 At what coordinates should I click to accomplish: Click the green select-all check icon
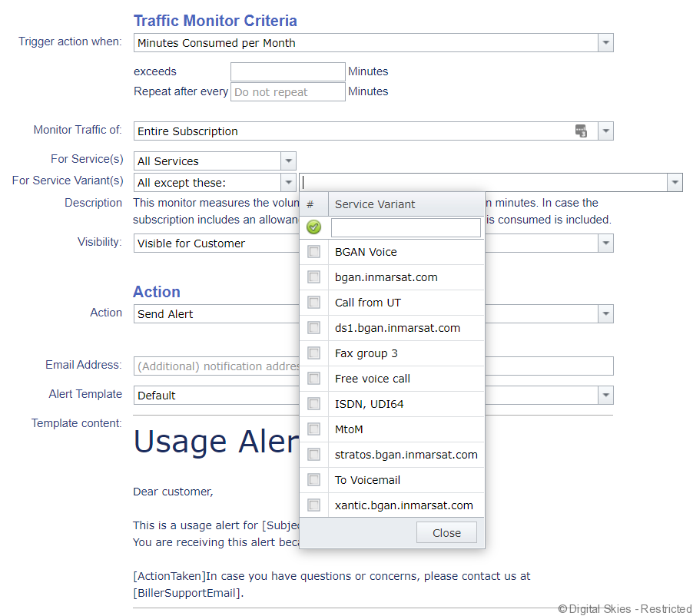tap(313, 227)
